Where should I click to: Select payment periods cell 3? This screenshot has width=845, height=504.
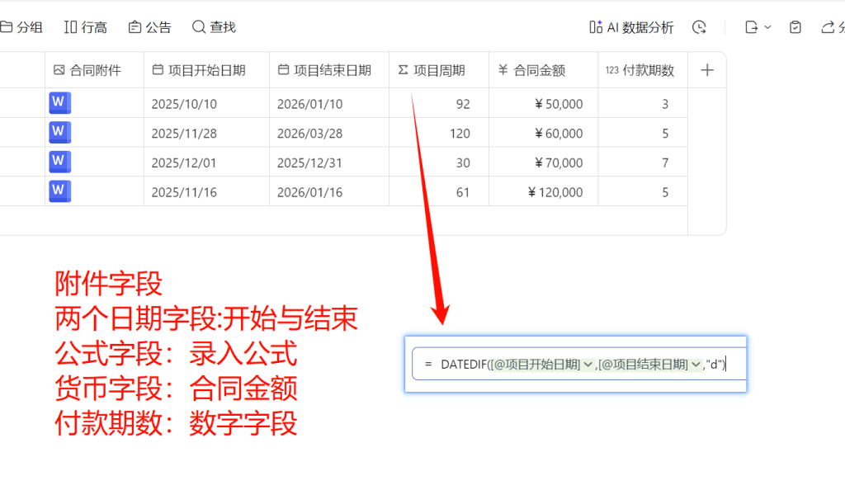point(643,103)
